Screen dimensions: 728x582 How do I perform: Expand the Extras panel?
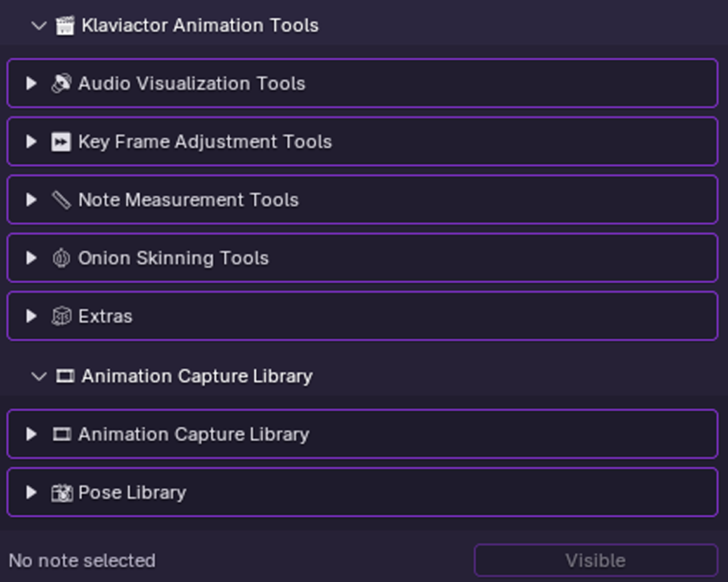pyautogui.click(x=30, y=316)
